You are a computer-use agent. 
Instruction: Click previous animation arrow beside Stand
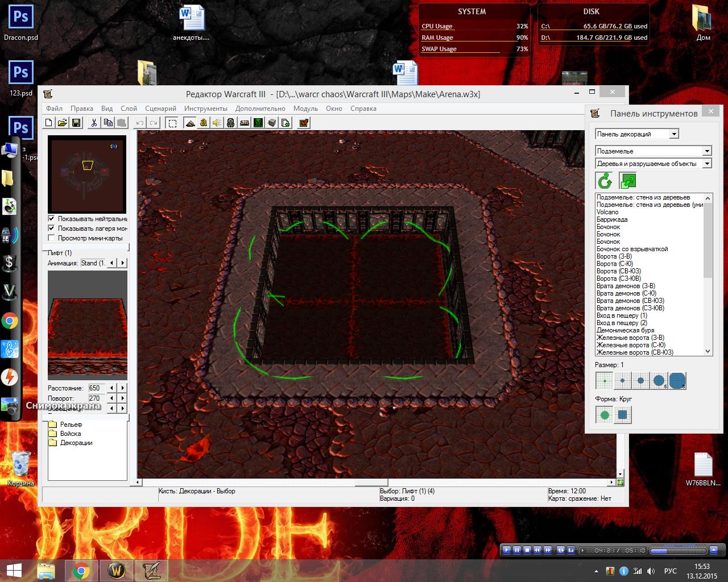(x=112, y=263)
